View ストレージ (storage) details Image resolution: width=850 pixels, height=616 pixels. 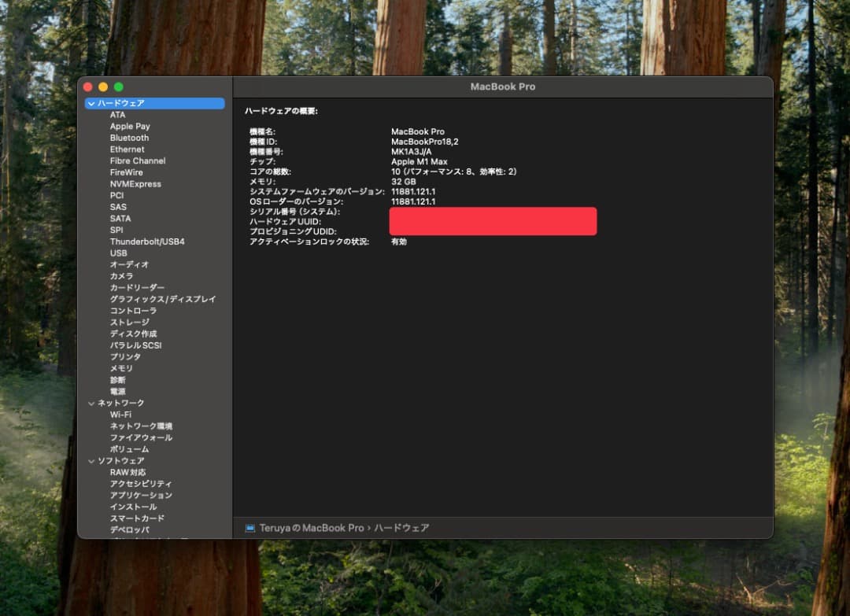(131, 322)
